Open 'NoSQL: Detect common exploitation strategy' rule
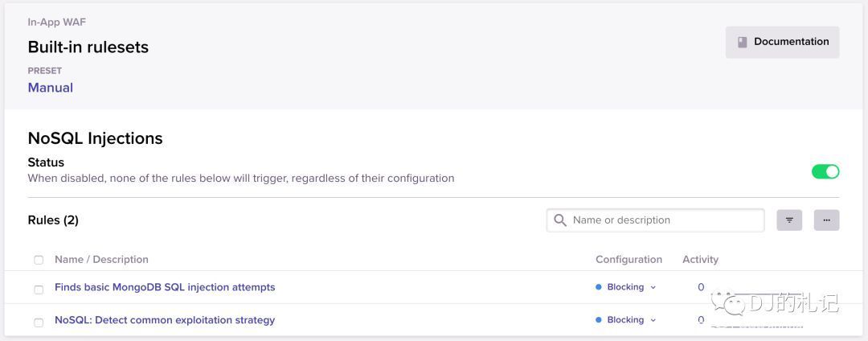 tap(165, 320)
